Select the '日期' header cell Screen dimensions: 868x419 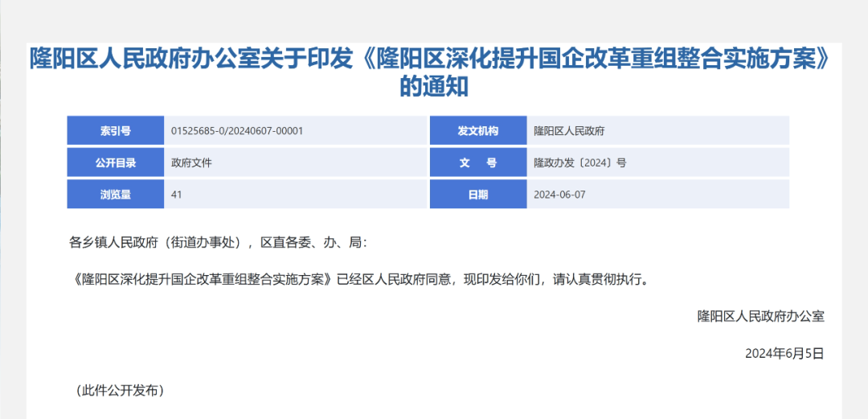tap(478, 195)
